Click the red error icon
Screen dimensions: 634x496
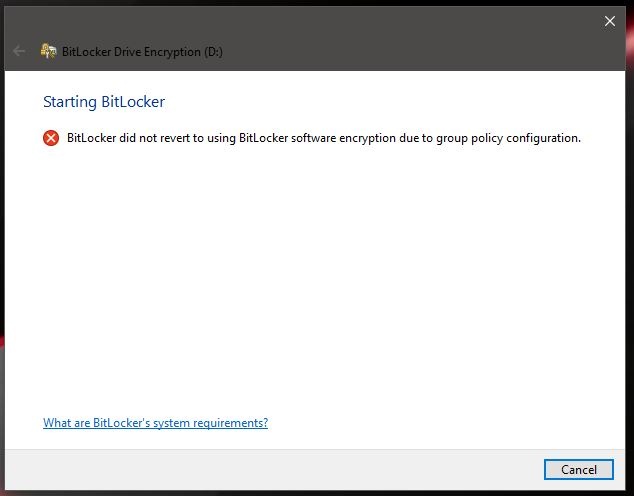(51, 138)
